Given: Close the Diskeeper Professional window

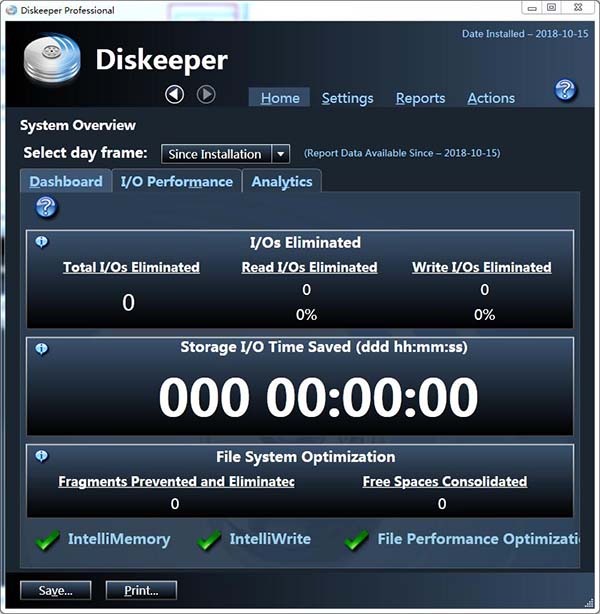Looking at the screenshot, I should pyautogui.click(x=578, y=8).
